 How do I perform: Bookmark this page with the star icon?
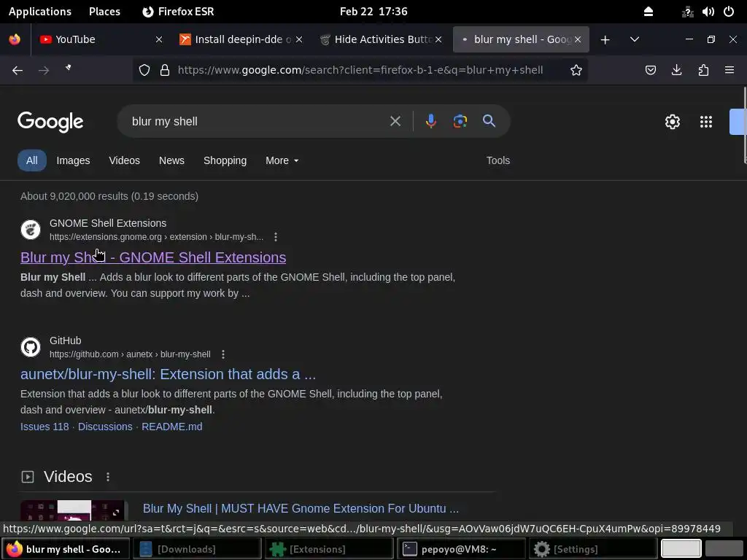[576, 71]
